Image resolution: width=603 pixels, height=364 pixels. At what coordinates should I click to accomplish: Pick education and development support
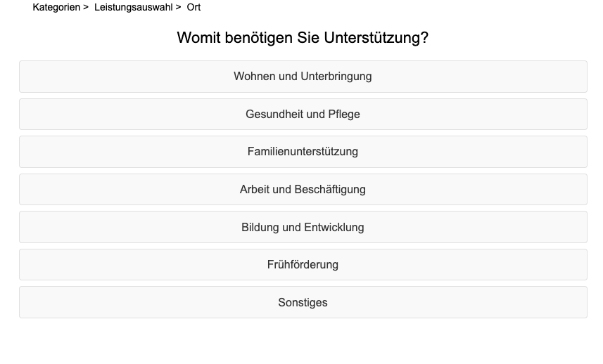(x=303, y=228)
